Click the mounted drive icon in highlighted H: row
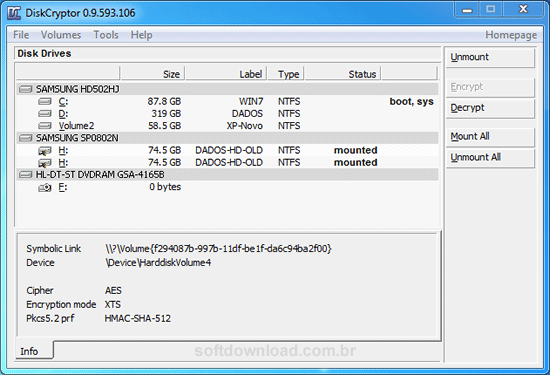The width and height of the screenshot is (550, 375). [45, 151]
